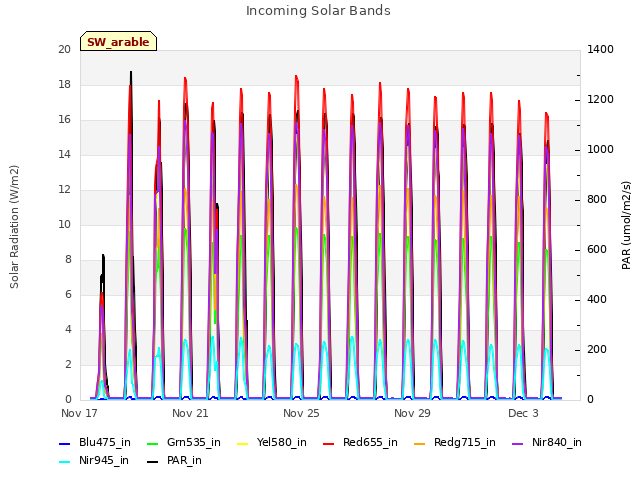
Task: Toggle the Red655_in legend entry
Action: (x=360, y=442)
